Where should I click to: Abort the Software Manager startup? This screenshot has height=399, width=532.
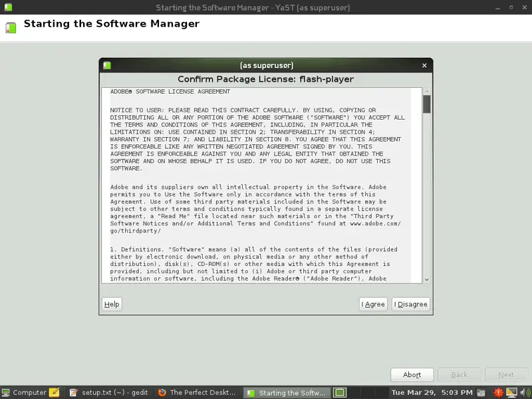coord(412,375)
